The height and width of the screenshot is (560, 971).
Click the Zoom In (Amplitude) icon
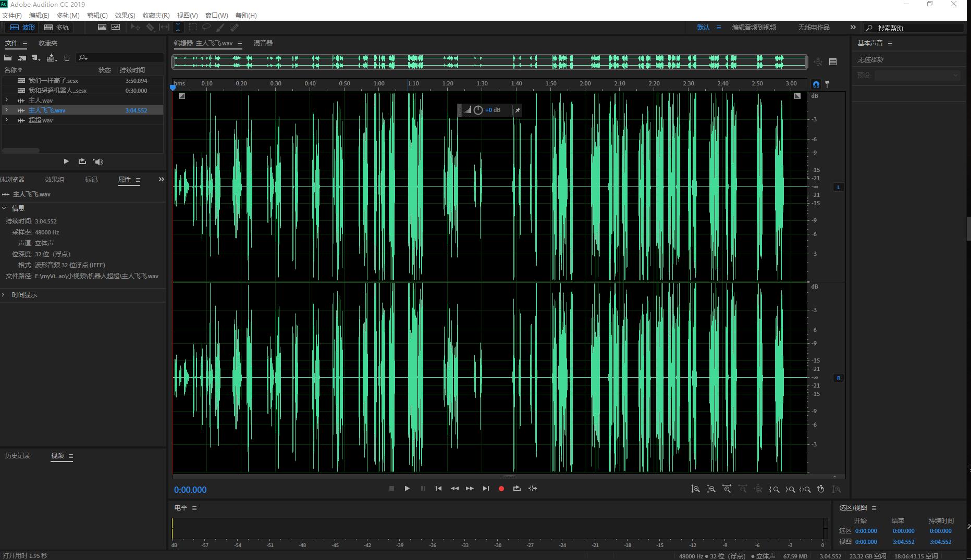696,489
